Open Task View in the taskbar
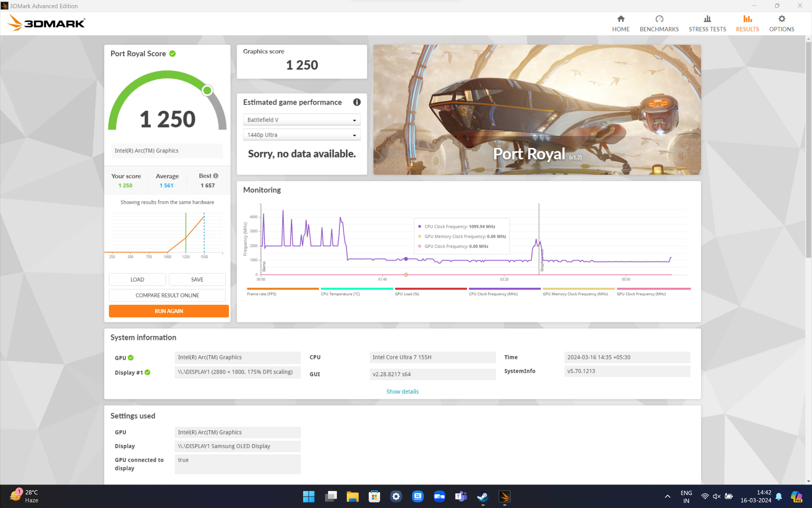812x508 pixels. [331, 497]
